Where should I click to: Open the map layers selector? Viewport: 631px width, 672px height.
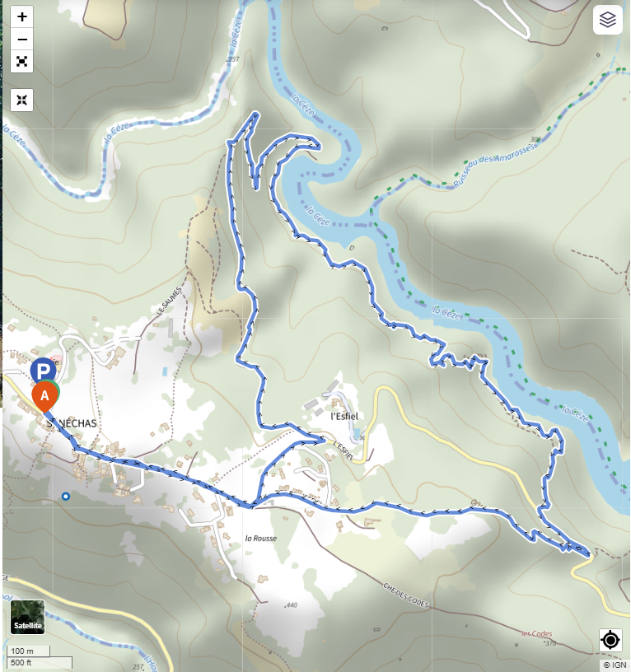pyautogui.click(x=607, y=20)
